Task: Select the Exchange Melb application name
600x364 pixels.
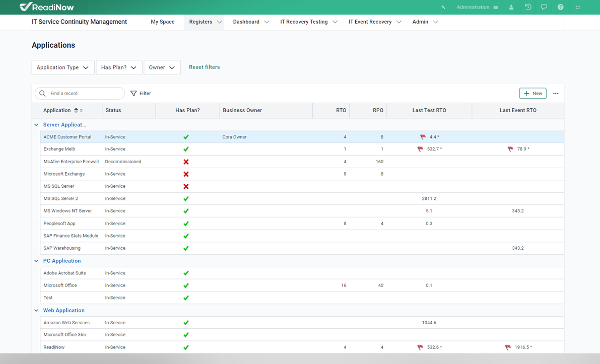Action: point(59,149)
